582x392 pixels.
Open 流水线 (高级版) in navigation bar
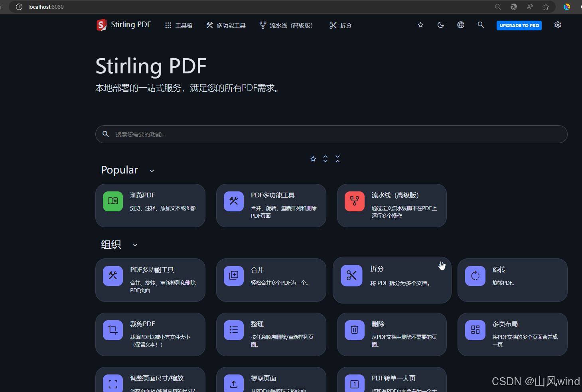click(286, 25)
